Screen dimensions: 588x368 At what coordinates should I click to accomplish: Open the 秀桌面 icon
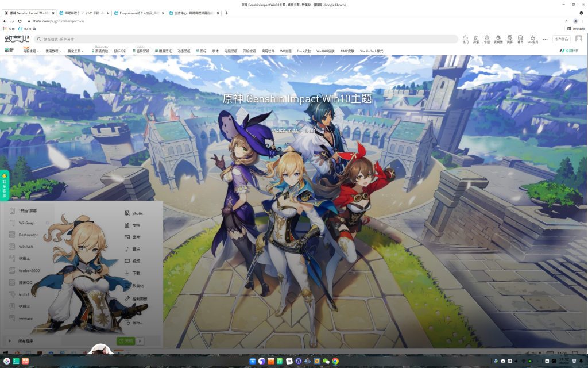click(498, 40)
